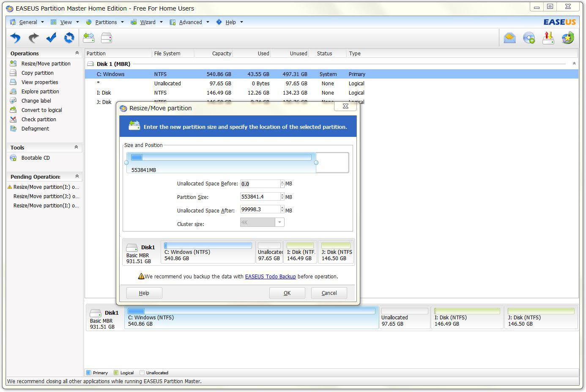The width and height of the screenshot is (586, 392).
Task: Click the Unused column header
Action: pyautogui.click(x=289, y=54)
